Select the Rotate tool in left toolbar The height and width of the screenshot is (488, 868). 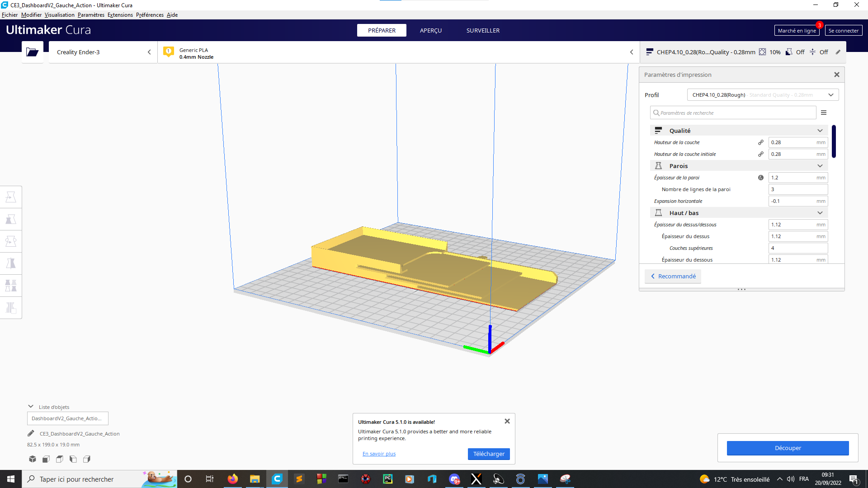pos(11,241)
